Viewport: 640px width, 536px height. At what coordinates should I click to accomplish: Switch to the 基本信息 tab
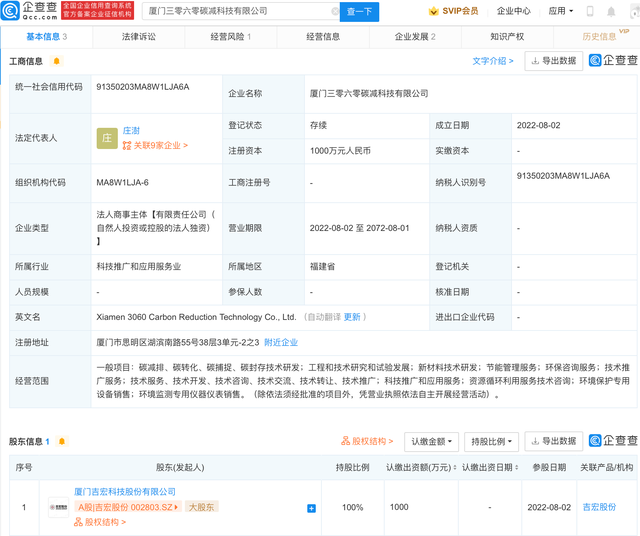47,37
